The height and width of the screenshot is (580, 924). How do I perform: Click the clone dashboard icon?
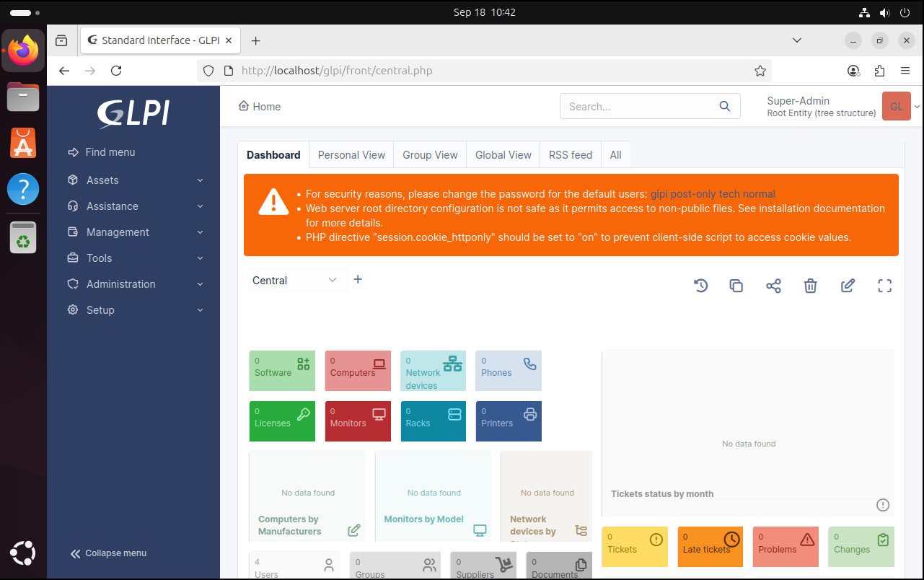[736, 286]
